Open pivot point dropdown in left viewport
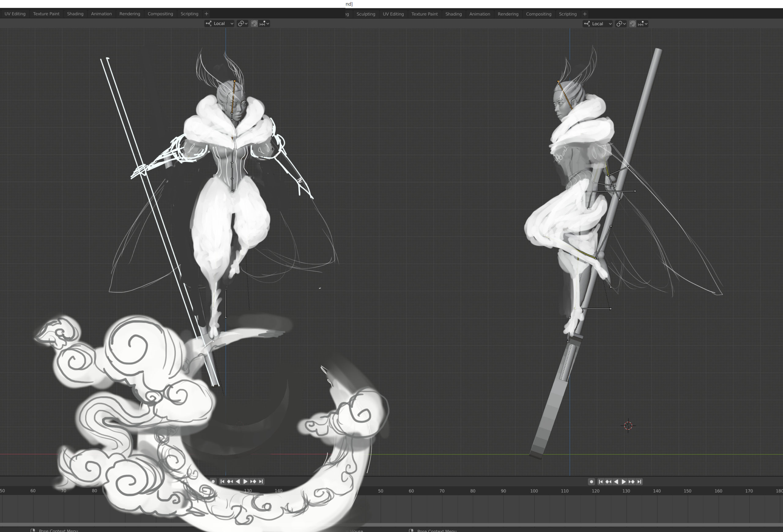 coord(243,24)
